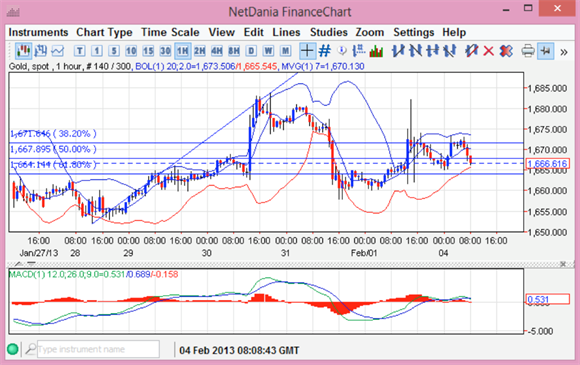Toggle the grid (#) icon
The height and width of the screenshot is (365, 580).
tap(324, 51)
